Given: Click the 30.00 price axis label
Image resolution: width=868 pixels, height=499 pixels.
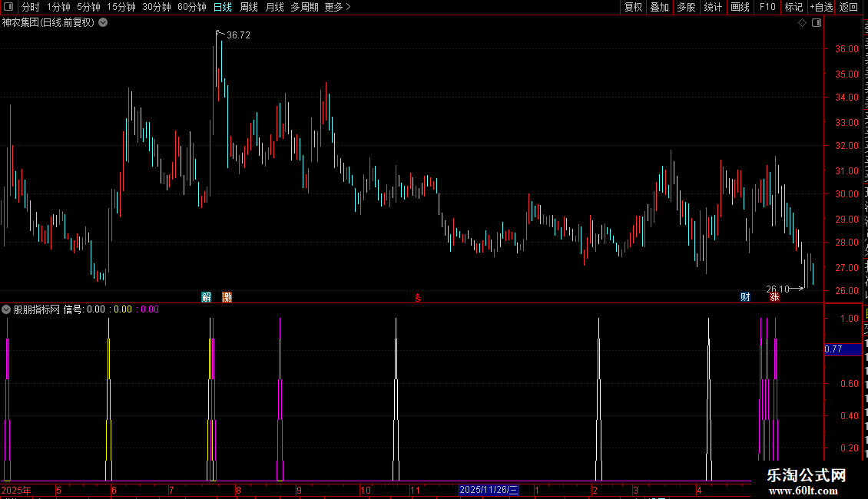Looking at the screenshot, I should coord(846,194).
